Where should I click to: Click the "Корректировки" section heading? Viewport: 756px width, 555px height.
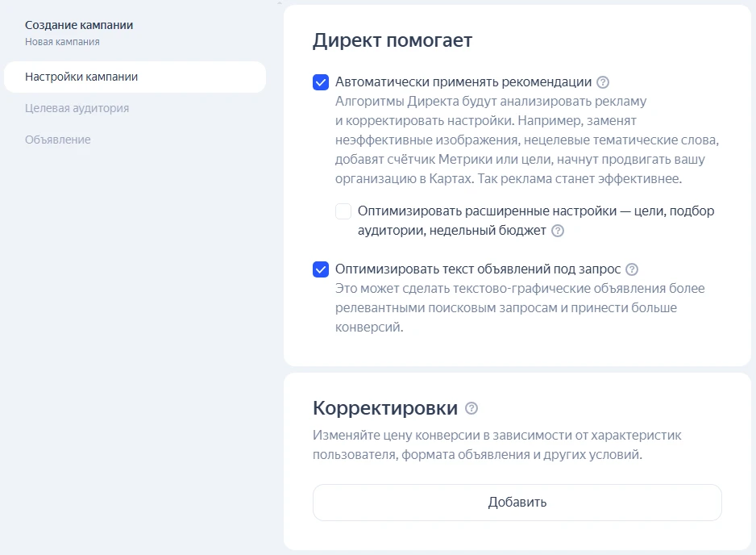[x=384, y=407]
